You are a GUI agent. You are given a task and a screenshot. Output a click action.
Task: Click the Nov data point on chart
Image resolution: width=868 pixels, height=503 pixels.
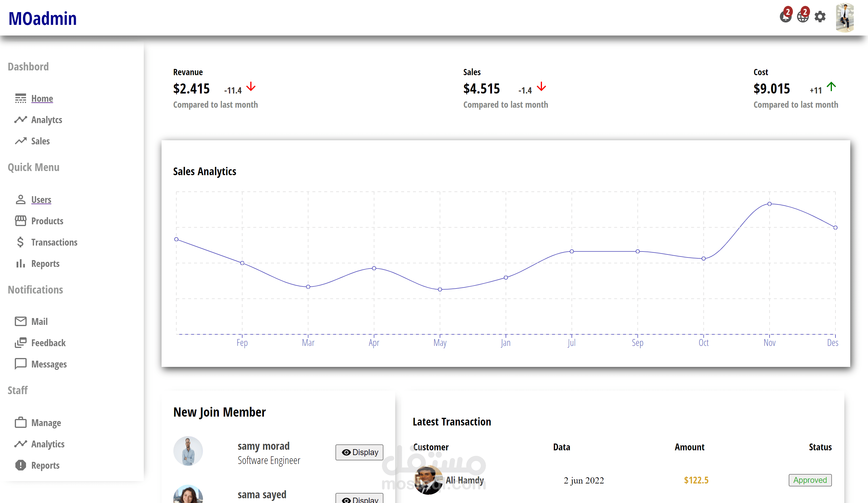(769, 204)
